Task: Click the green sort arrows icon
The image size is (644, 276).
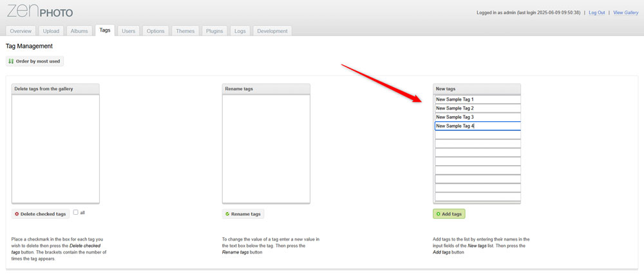Action: click(11, 61)
